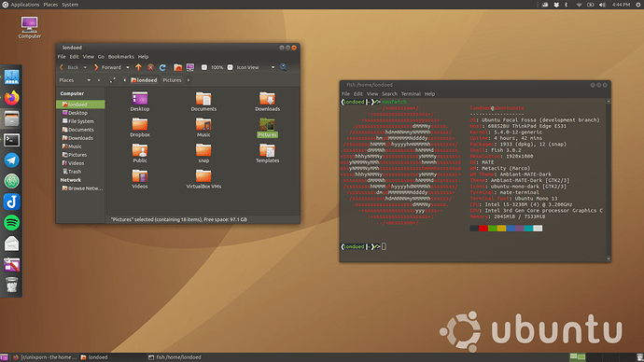
Task: Click the Forward arrow in file manager
Action: pos(96,67)
